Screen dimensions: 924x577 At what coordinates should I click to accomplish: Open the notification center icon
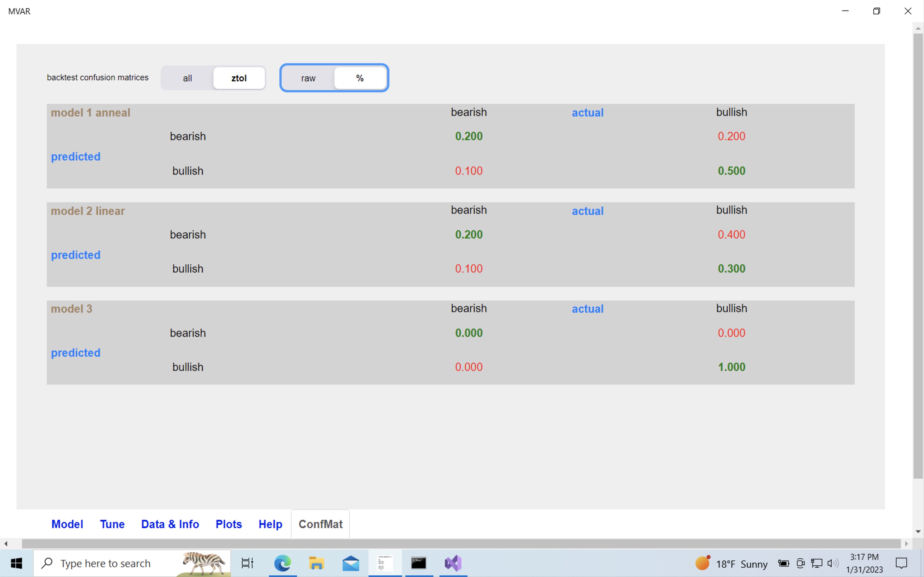(901, 563)
